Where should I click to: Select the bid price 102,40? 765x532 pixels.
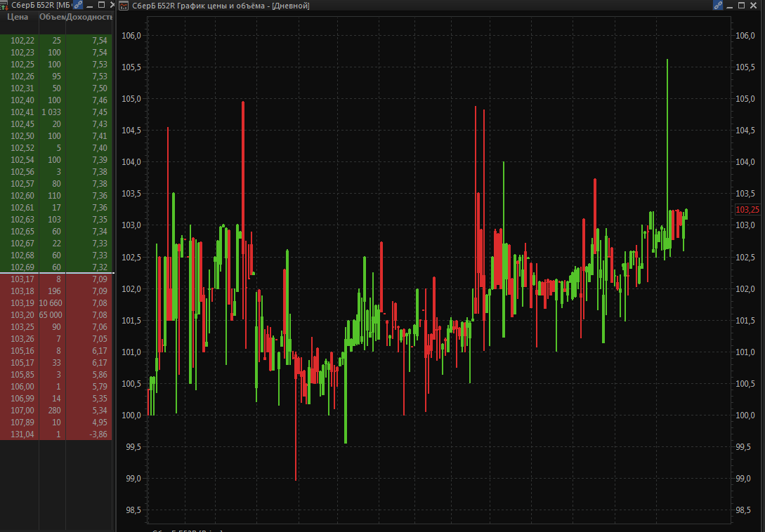click(22, 100)
